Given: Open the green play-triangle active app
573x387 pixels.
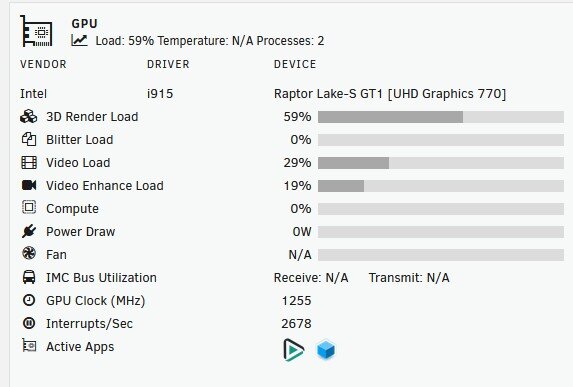Looking at the screenshot, I should 293,350.
